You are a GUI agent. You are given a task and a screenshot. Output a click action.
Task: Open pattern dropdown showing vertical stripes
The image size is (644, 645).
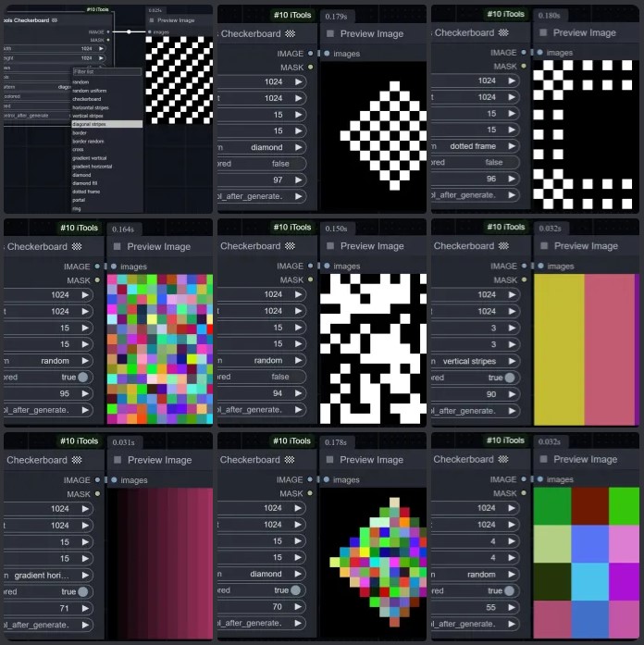(476, 361)
